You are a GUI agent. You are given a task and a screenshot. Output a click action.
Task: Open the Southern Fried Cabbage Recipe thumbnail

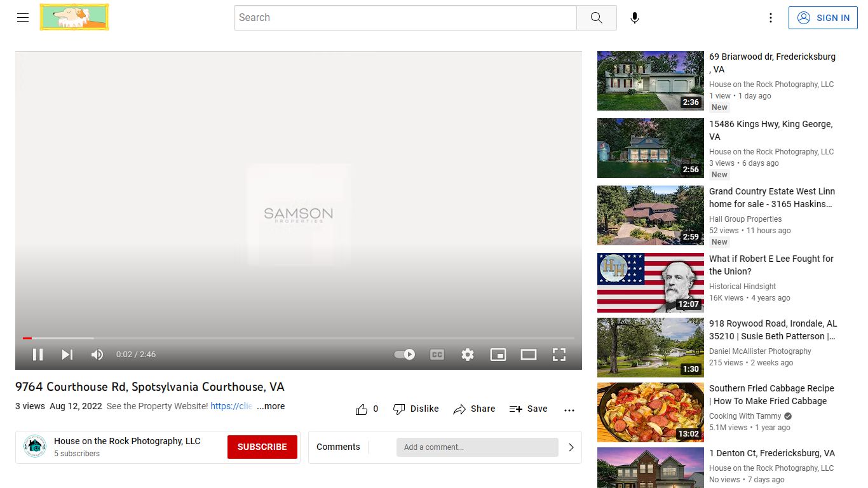point(651,412)
